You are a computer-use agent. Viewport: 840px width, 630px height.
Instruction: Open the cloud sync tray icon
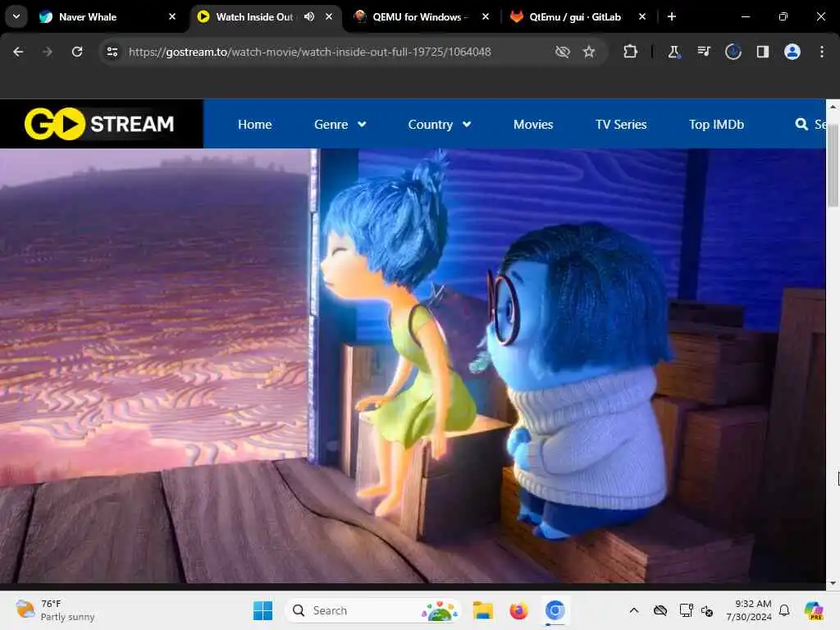(660, 610)
